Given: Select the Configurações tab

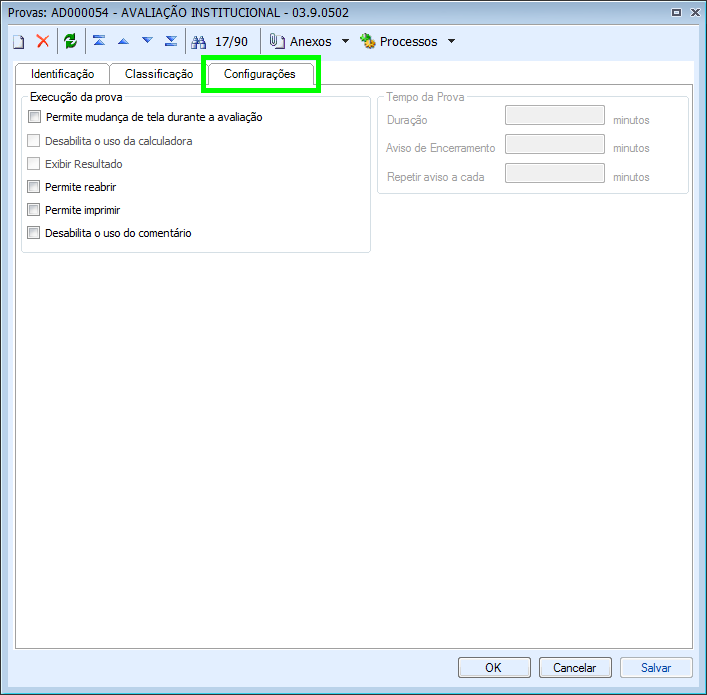Looking at the screenshot, I should coord(260,74).
